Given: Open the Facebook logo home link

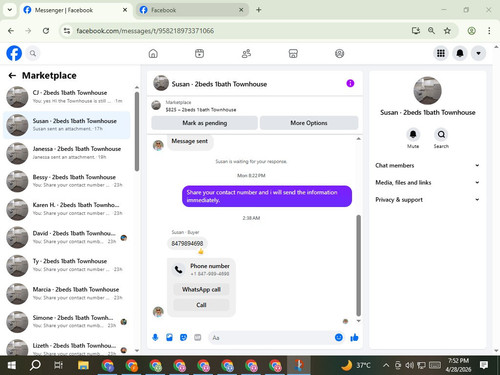Looking at the screenshot, I should pyautogui.click(x=14, y=53).
